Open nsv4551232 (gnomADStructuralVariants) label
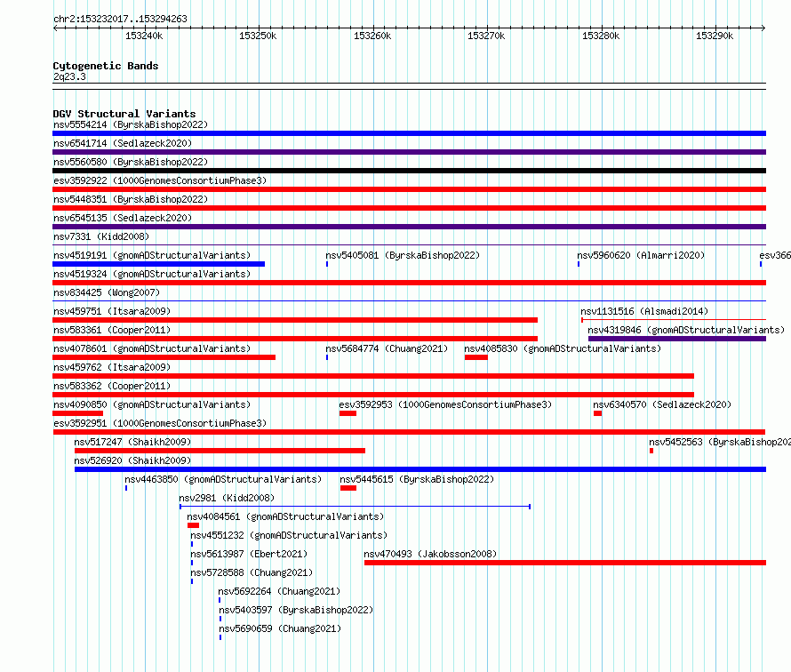The image size is (791, 672). [x=289, y=535]
